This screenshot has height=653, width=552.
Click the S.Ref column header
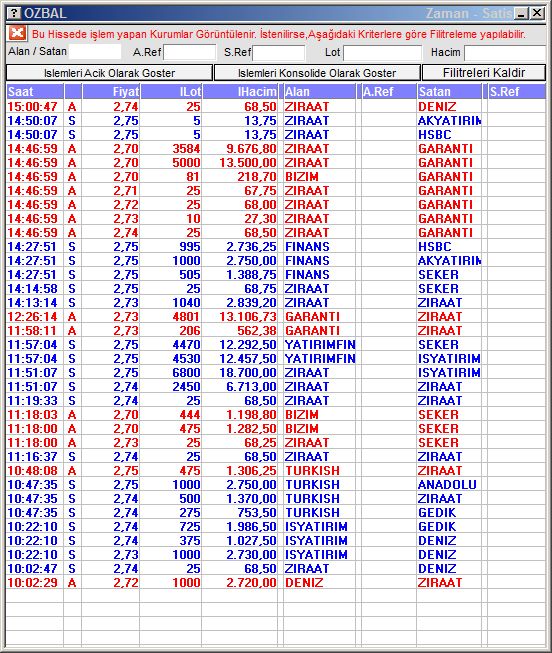[516, 92]
